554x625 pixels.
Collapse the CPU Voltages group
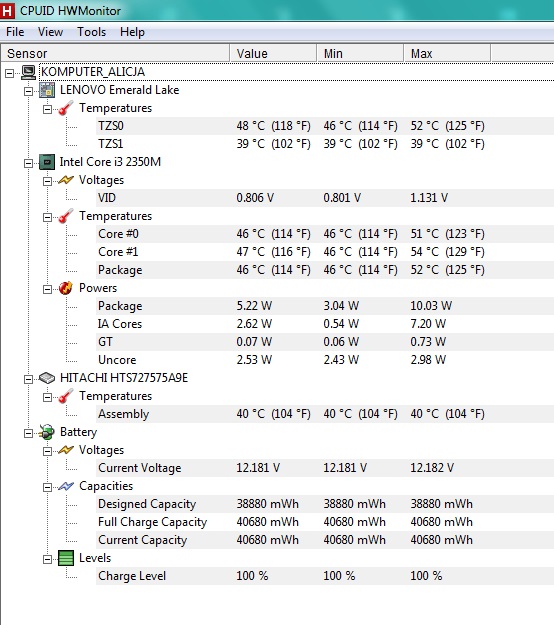click(47, 181)
